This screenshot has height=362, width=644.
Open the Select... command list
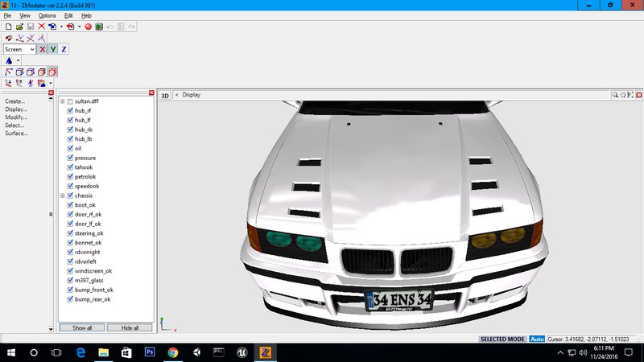pos(14,125)
